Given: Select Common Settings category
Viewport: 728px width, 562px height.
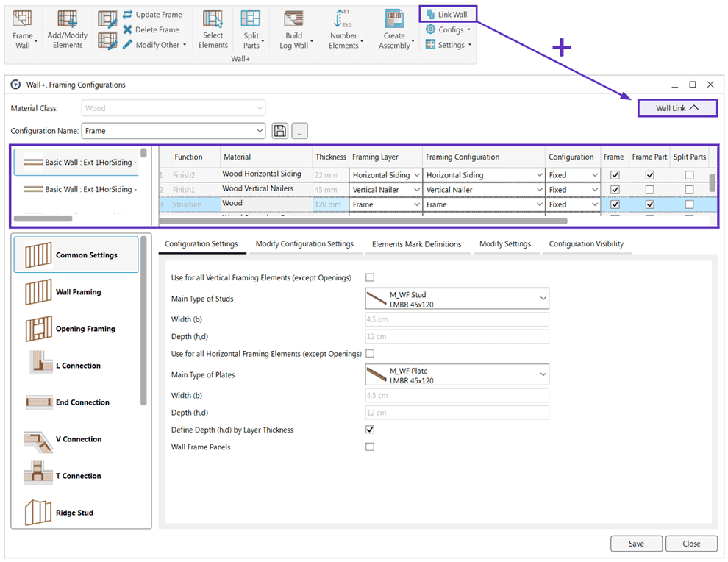Looking at the screenshot, I should pos(76,255).
